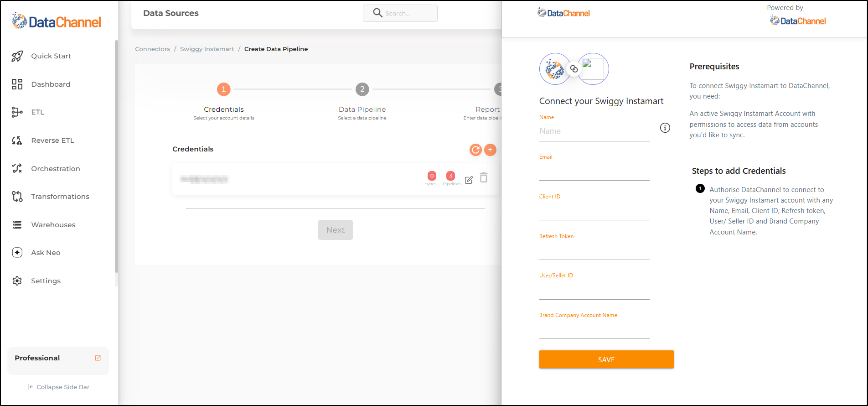This screenshot has height=406, width=868.
Task: Click the Client ID input field
Action: point(594,211)
